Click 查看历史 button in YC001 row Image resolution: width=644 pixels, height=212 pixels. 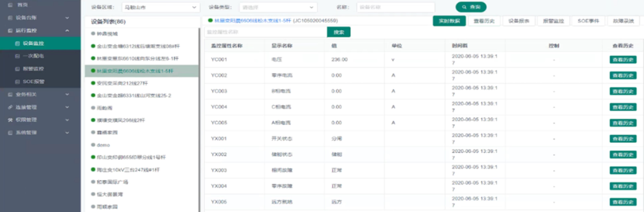coord(623,60)
